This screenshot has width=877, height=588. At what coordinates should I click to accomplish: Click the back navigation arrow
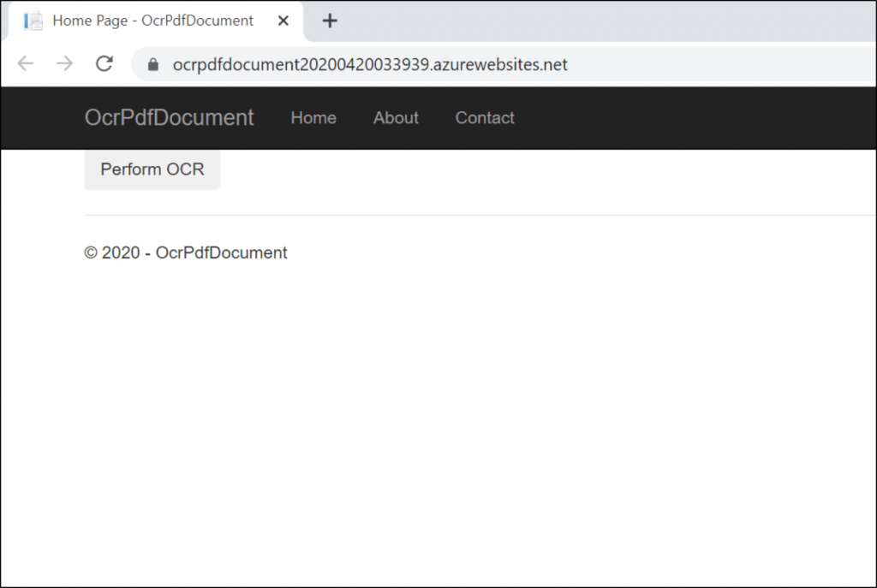(26, 64)
